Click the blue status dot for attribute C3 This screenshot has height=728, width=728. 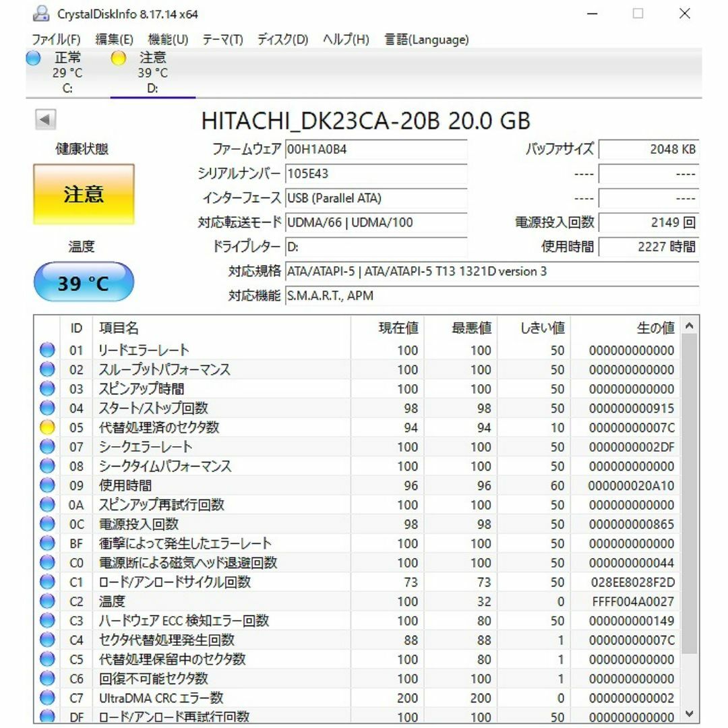(47, 621)
